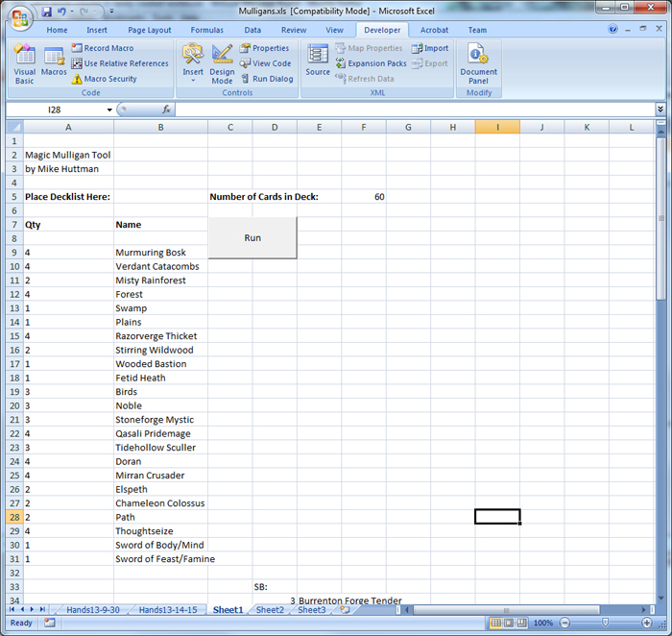Switch to the Insert tab
The width and height of the screenshot is (672, 636).
(x=97, y=30)
